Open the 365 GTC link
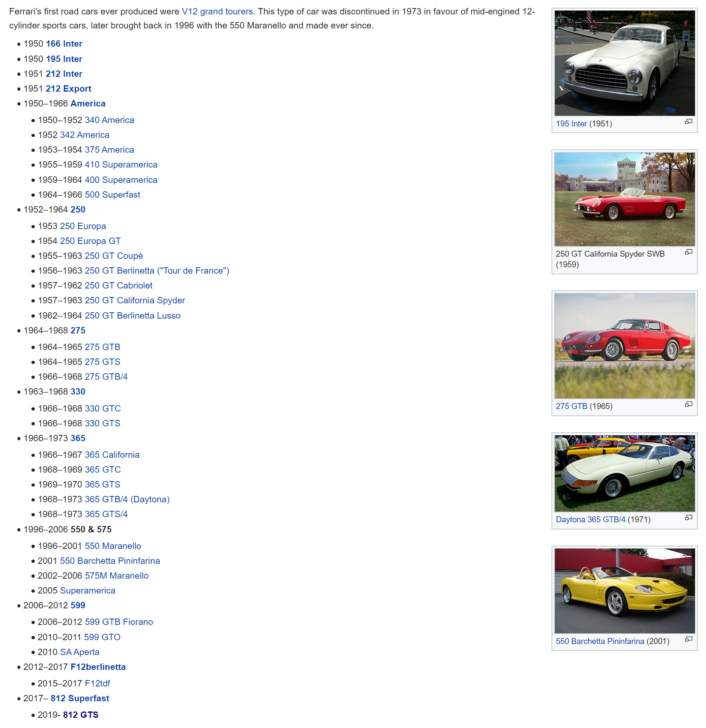This screenshot has width=706, height=728. pos(103,470)
